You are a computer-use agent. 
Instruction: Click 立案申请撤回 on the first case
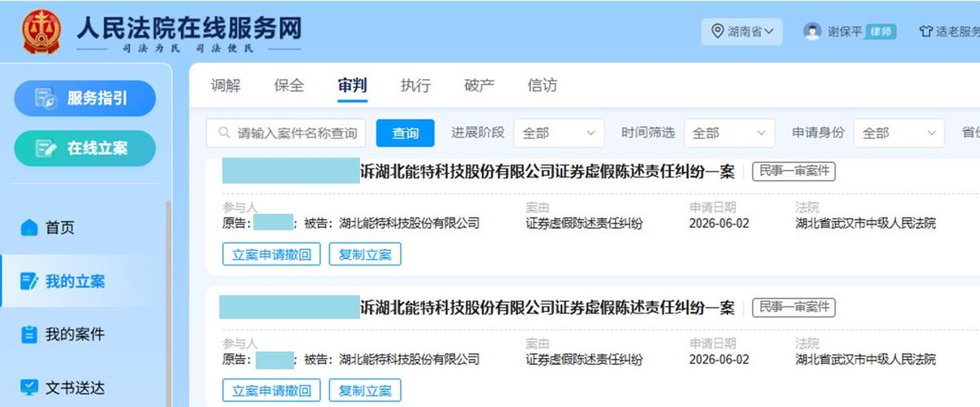click(x=272, y=254)
